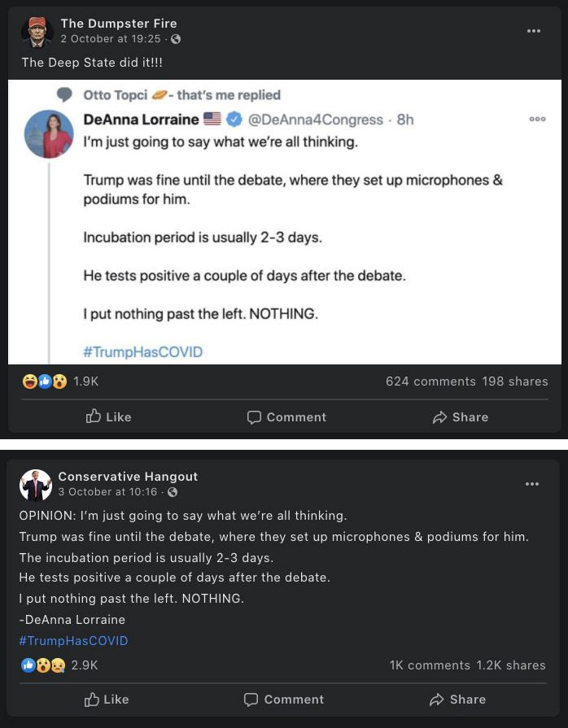Like the Conservative Hangout post

[x=107, y=700]
